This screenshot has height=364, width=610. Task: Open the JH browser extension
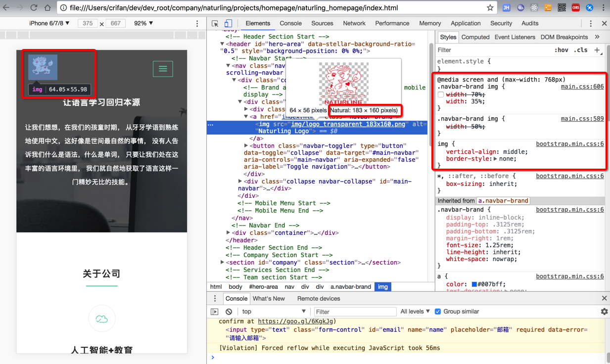click(x=506, y=7)
